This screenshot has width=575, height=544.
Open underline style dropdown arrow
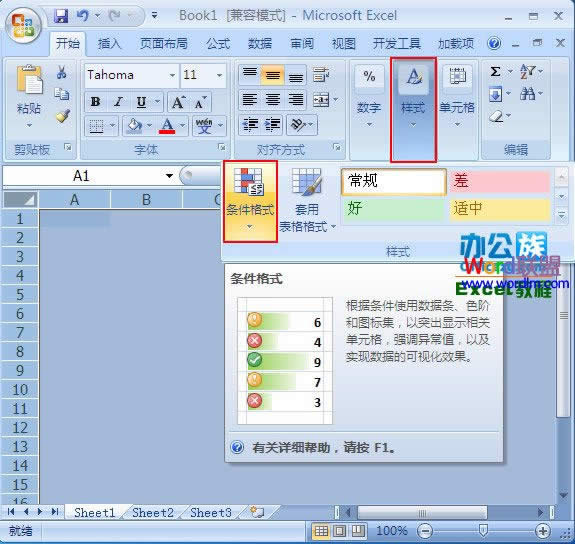click(x=157, y=101)
